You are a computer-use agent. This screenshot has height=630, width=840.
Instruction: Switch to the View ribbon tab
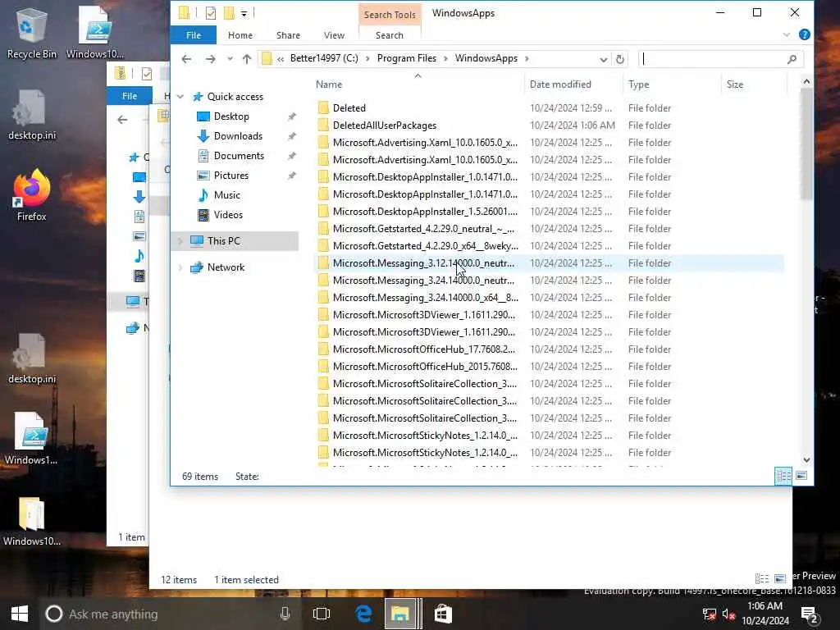334,35
